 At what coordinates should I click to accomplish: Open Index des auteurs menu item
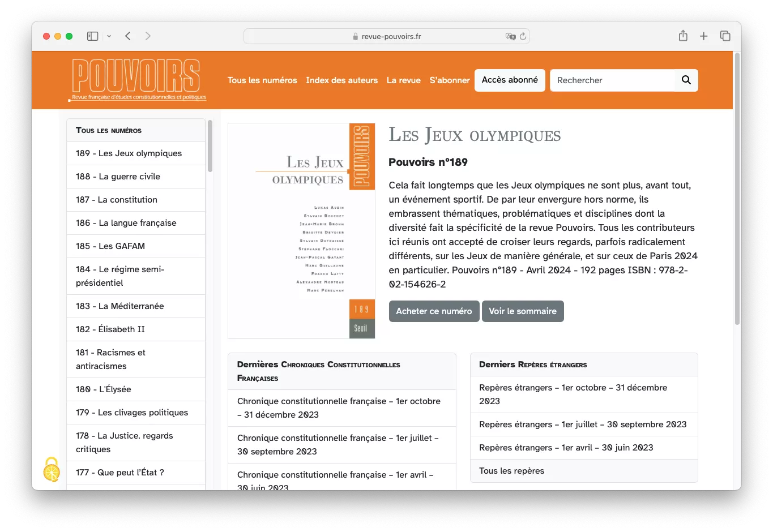341,80
